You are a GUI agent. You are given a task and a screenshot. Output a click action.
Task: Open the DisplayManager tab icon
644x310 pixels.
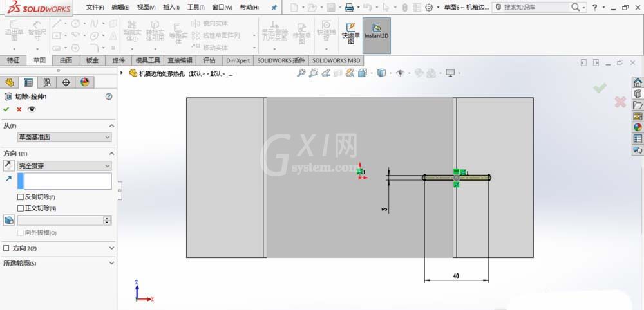(84, 82)
